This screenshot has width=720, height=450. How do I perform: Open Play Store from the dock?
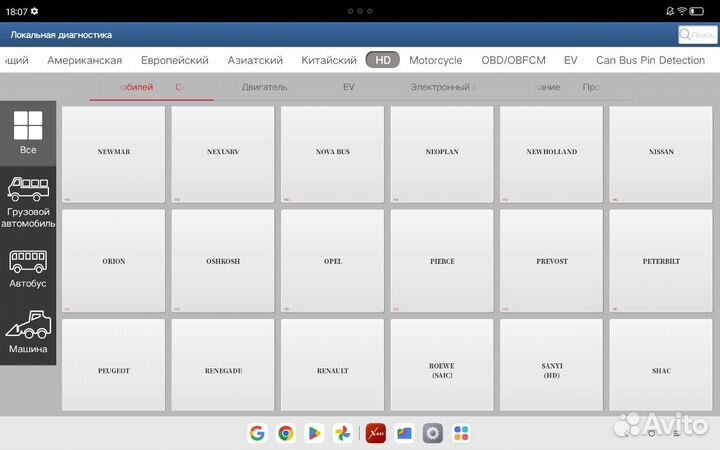[315, 433]
